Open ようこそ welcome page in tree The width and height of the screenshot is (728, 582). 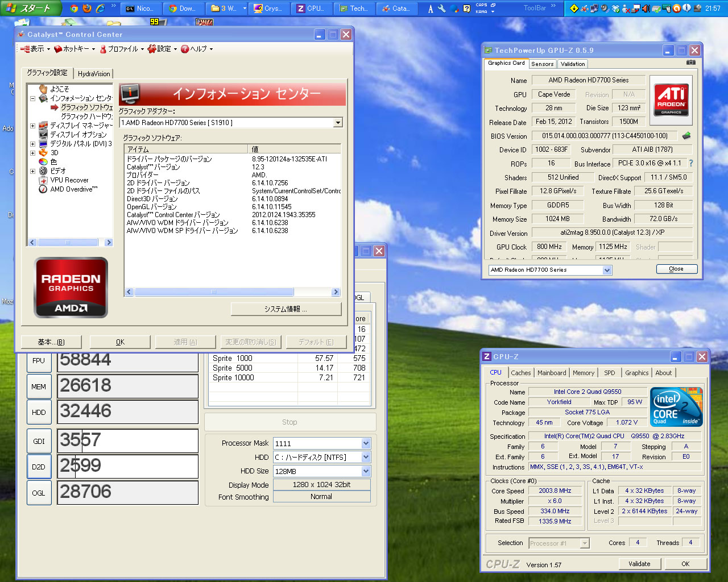(x=59, y=89)
